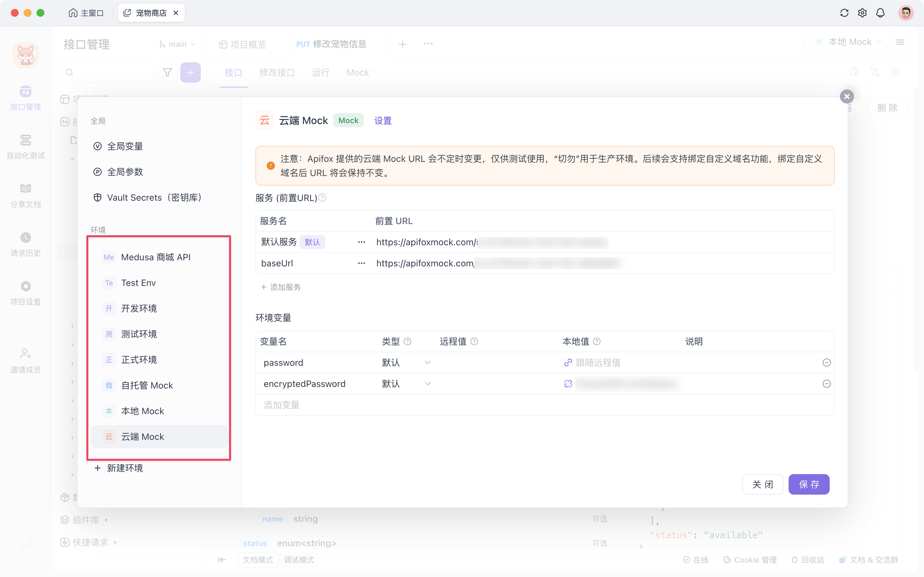Switch to the 项目概览 tab
The height and width of the screenshot is (577, 924).
tap(248, 44)
